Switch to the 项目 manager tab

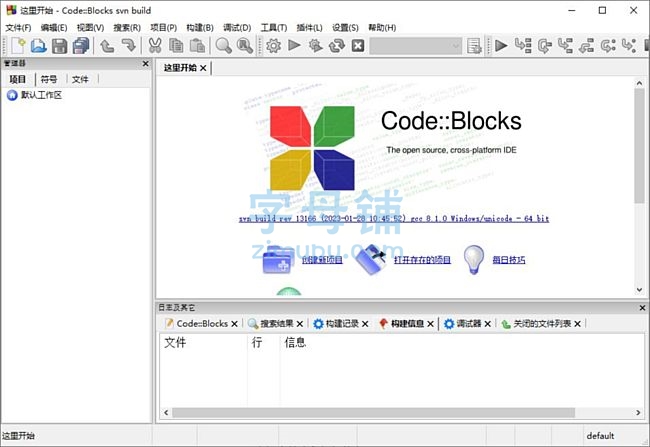pos(18,79)
